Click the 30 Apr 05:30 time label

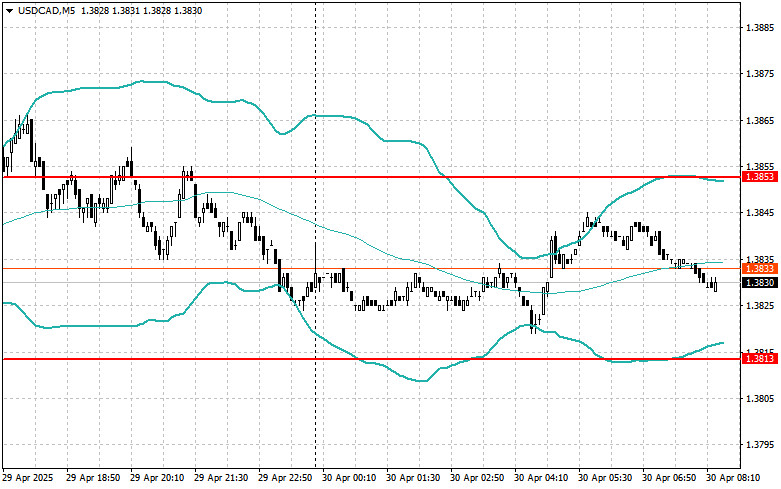605,478
